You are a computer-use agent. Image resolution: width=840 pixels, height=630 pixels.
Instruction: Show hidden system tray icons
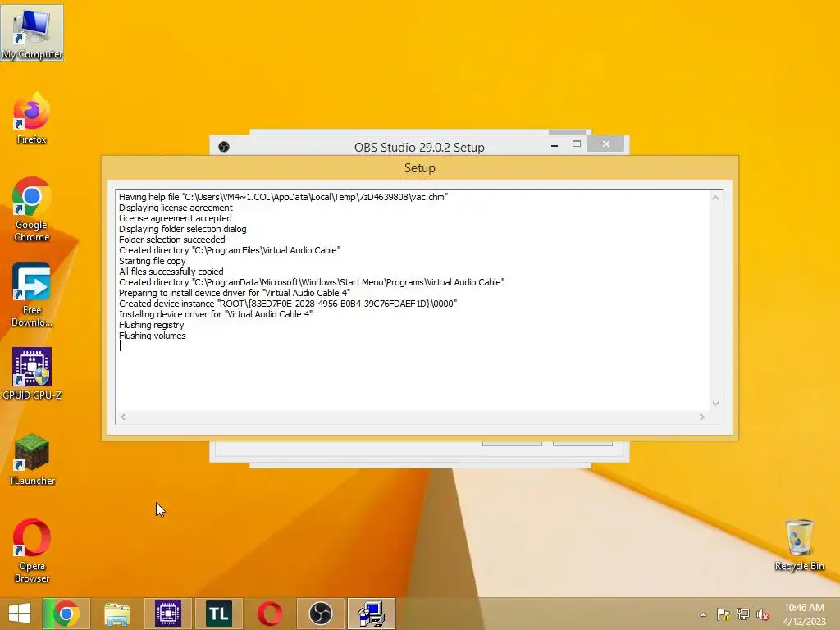tap(703, 614)
